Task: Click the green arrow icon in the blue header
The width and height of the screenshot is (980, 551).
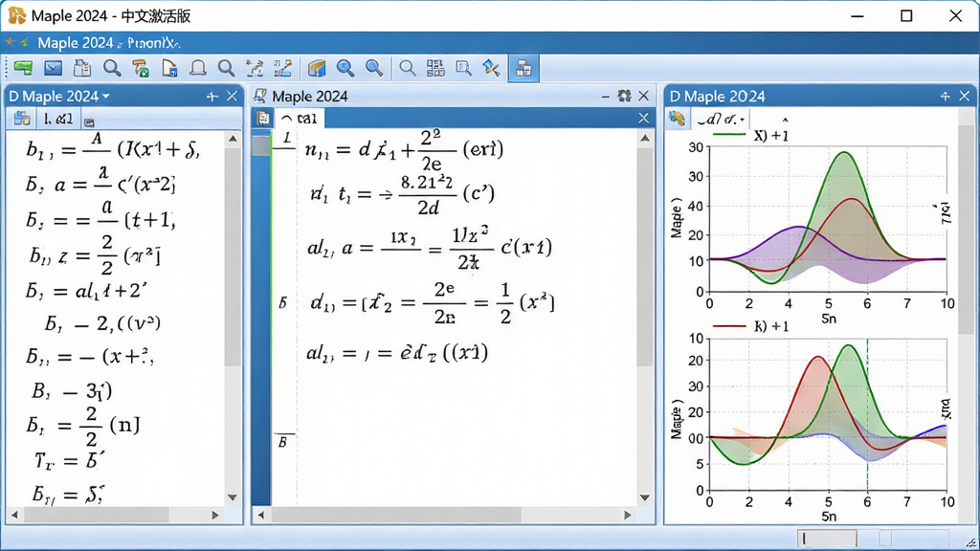Action: [24, 42]
